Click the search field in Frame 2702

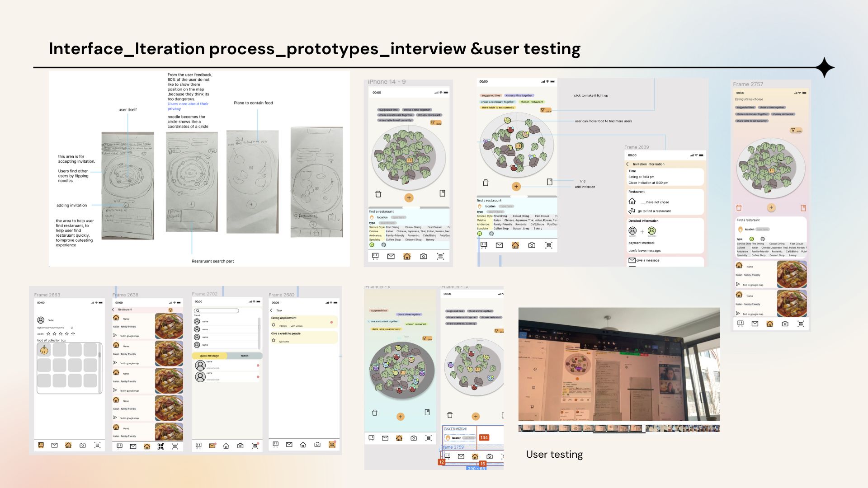(217, 311)
